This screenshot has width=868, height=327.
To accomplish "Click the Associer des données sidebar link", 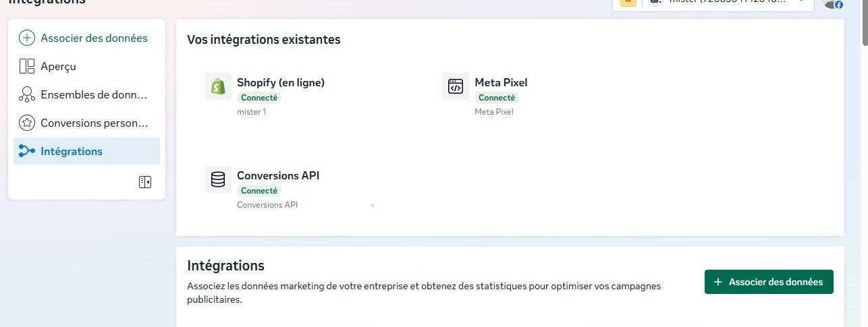I will click(94, 38).
